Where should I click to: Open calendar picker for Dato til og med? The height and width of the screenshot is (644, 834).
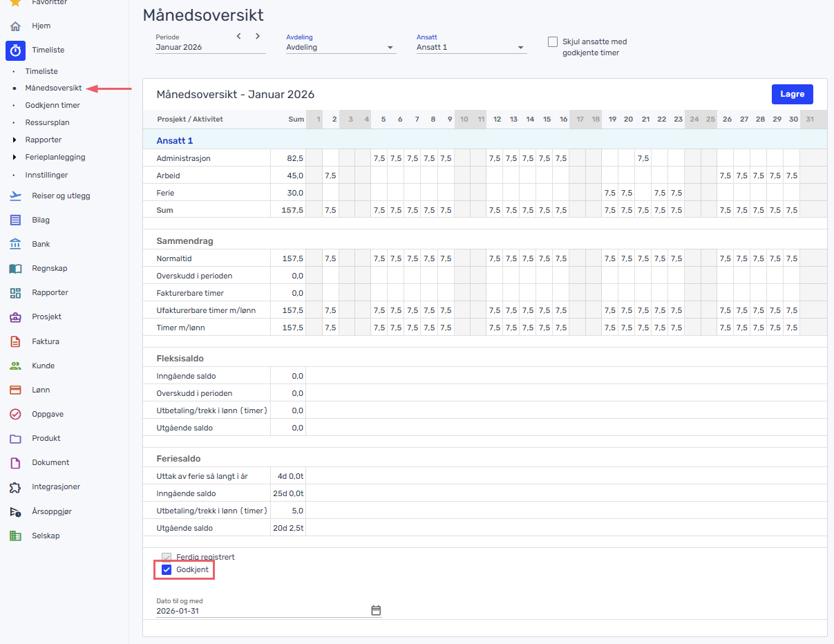376,610
